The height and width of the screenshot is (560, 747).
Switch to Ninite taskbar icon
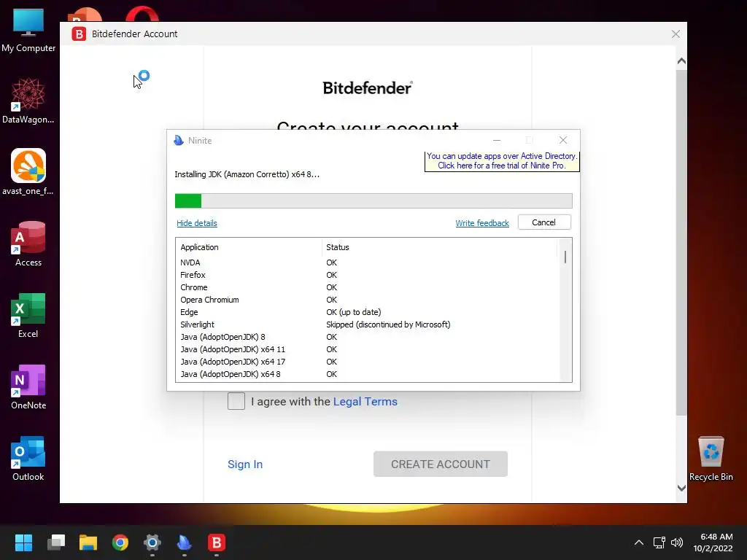click(185, 542)
